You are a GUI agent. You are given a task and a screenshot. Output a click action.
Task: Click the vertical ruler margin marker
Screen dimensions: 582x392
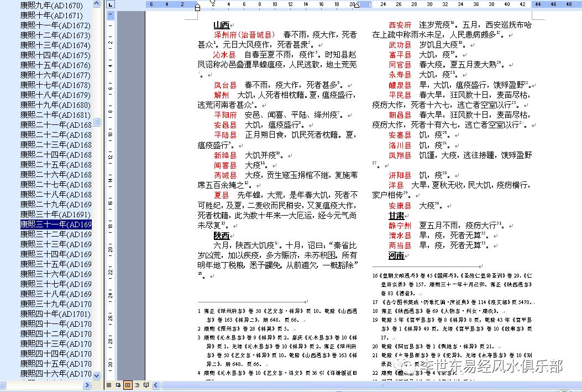[x=110, y=15]
